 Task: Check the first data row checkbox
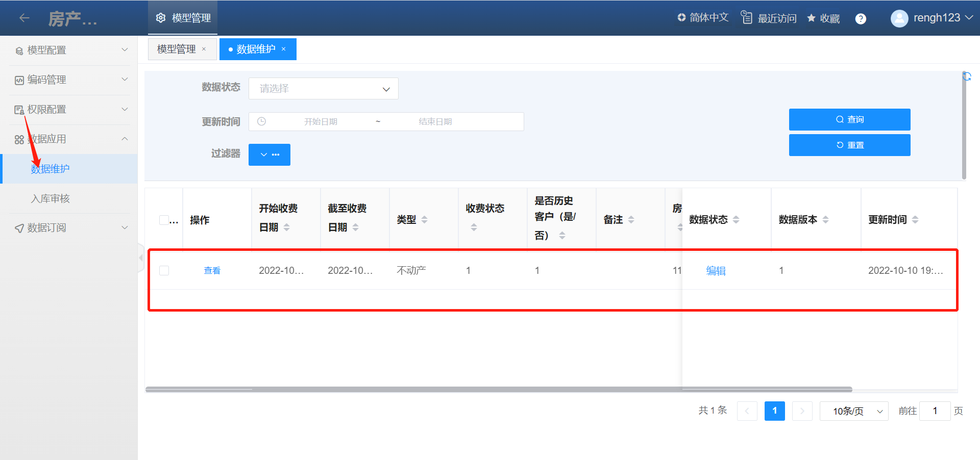tap(164, 270)
